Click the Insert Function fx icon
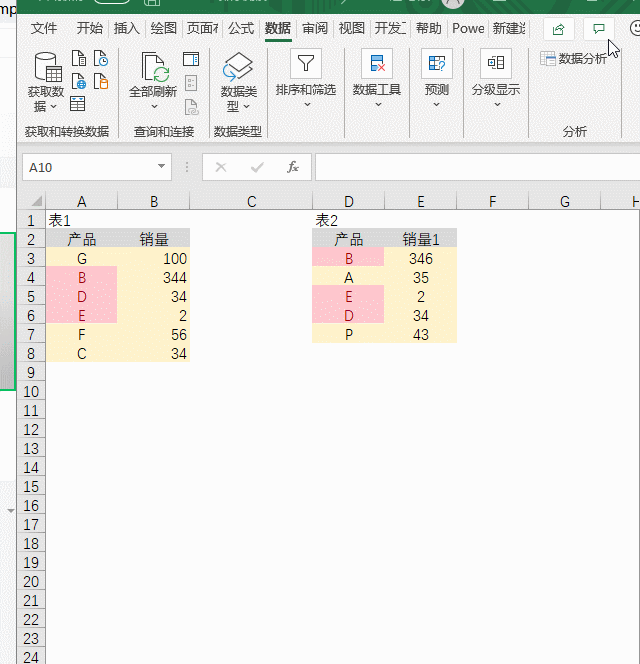This screenshot has height=664, width=640. tap(293, 167)
